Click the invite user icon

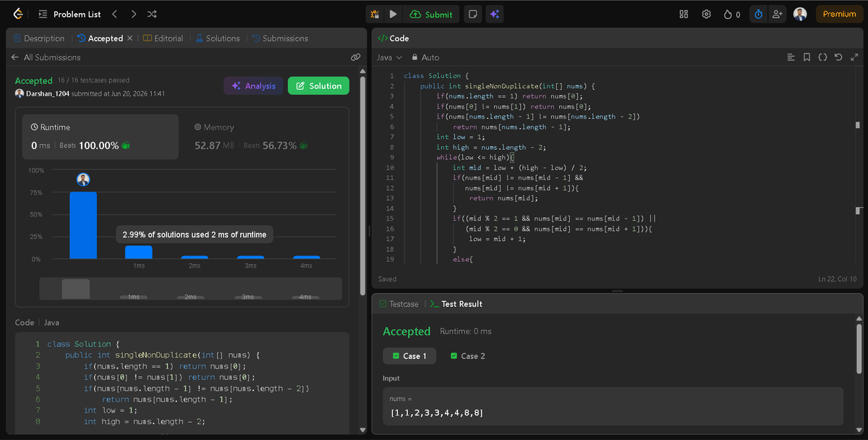(778, 14)
